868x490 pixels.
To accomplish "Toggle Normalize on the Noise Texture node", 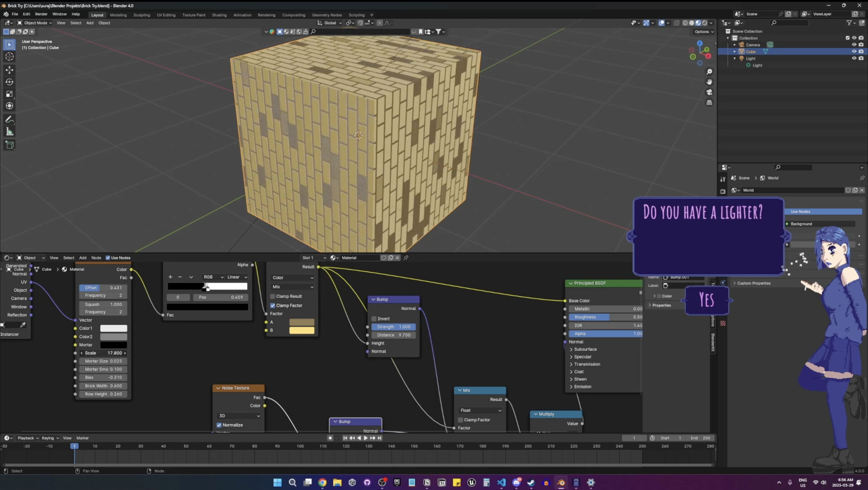I will [x=219, y=425].
